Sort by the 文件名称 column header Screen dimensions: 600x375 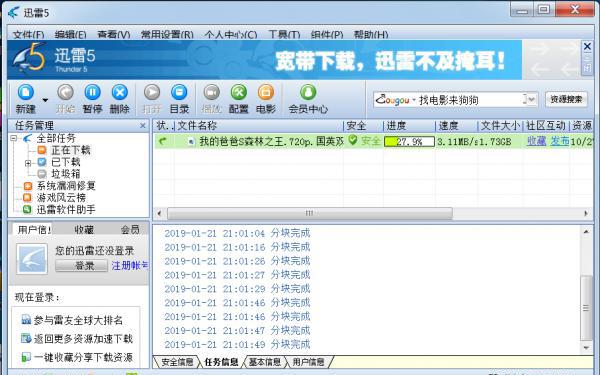[x=259, y=126]
